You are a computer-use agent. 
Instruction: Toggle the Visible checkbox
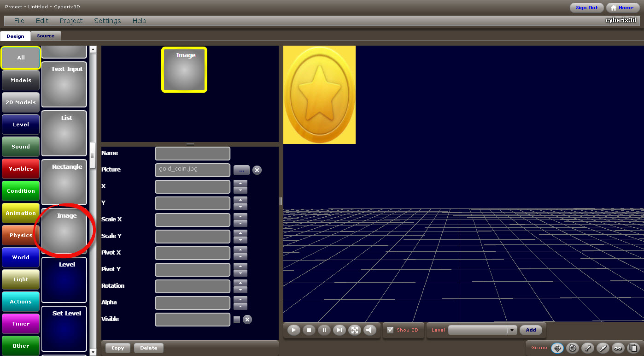coord(237,320)
